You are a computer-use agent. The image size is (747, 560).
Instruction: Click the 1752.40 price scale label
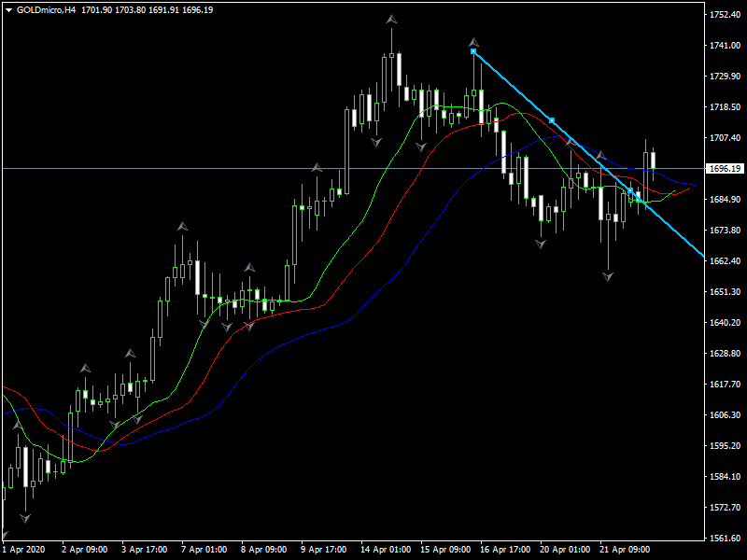tap(725, 15)
